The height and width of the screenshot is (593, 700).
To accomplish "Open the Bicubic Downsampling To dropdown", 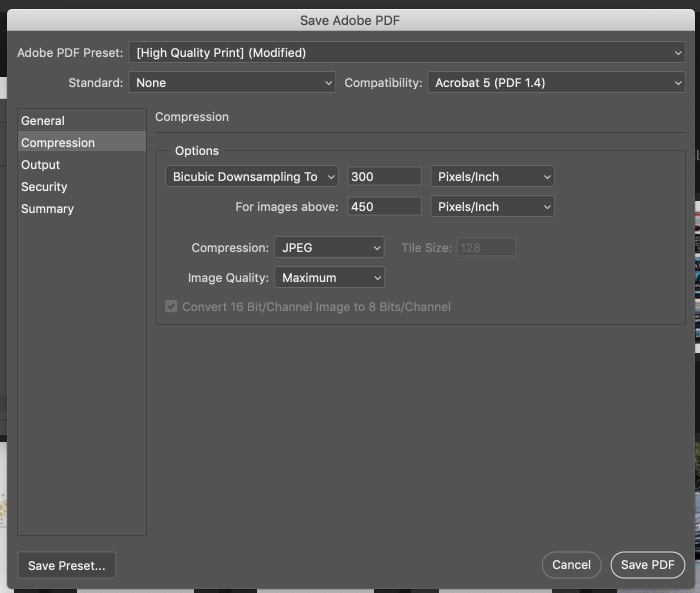I will click(x=251, y=176).
